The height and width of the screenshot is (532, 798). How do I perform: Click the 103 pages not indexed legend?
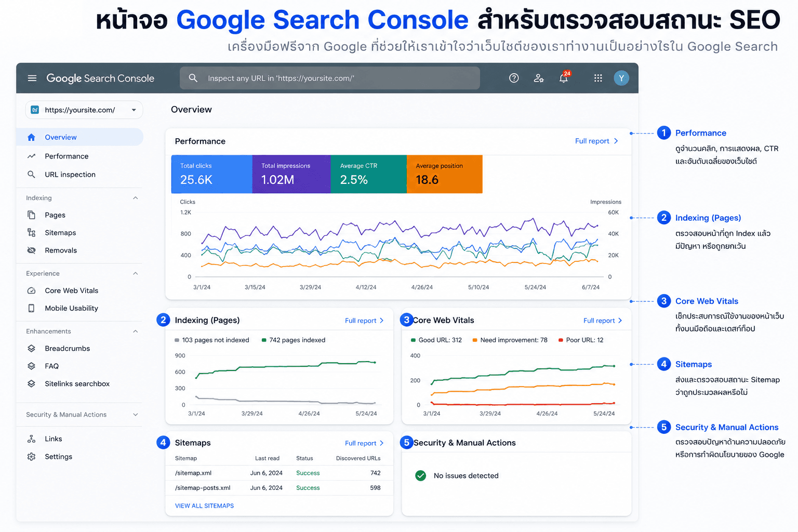click(212, 340)
